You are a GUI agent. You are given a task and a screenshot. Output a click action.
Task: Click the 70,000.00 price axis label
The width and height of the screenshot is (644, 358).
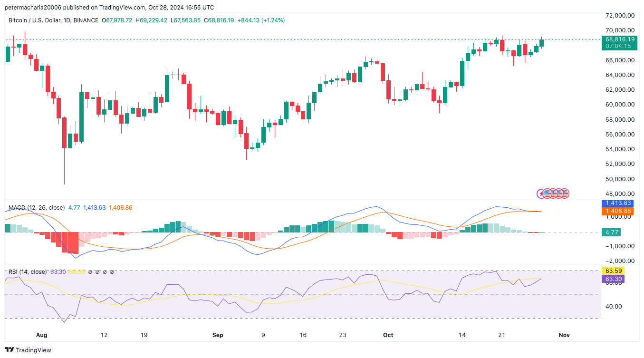[620, 30]
